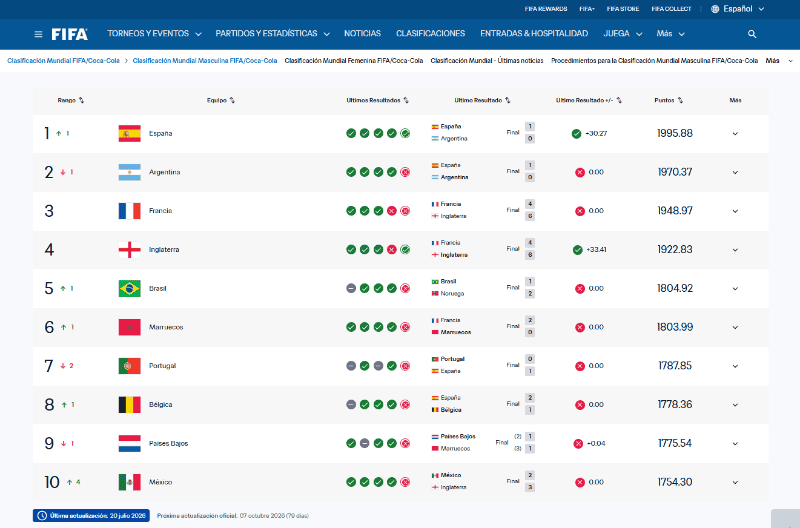Sort by Último Resultado +/- column header
Image resolution: width=800 pixels, height=528 pixels.
tap(588, 100)
